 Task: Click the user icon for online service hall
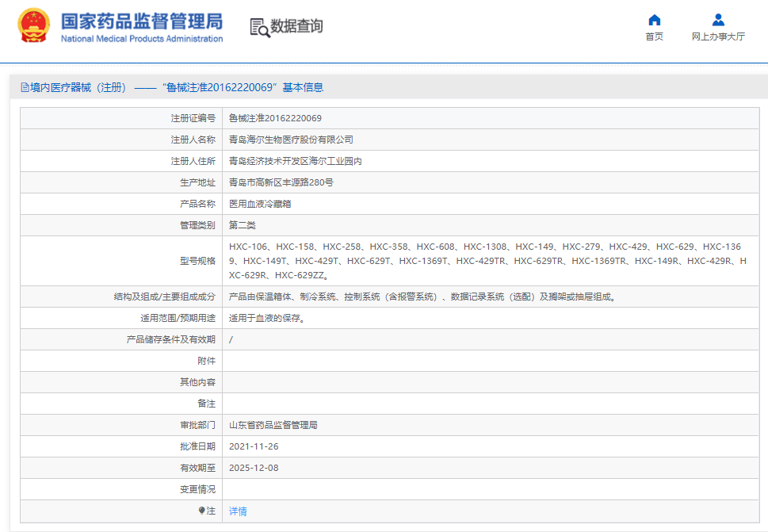718,20
